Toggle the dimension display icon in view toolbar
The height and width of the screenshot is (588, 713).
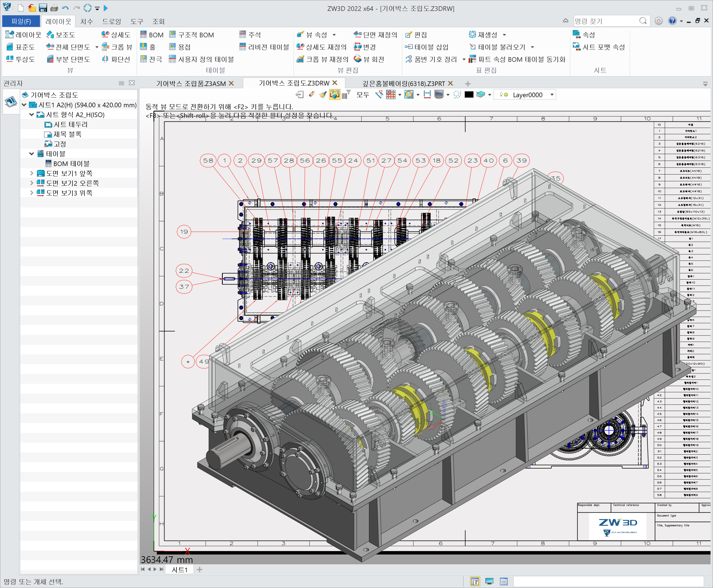tap(427, 95)
